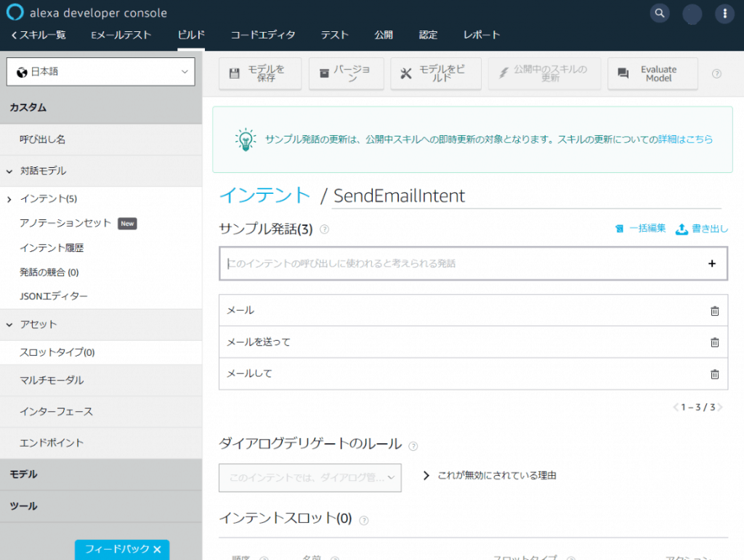Click the lightbulb tip icon
This screenshot has width=744, height=560.
point(246,139)
